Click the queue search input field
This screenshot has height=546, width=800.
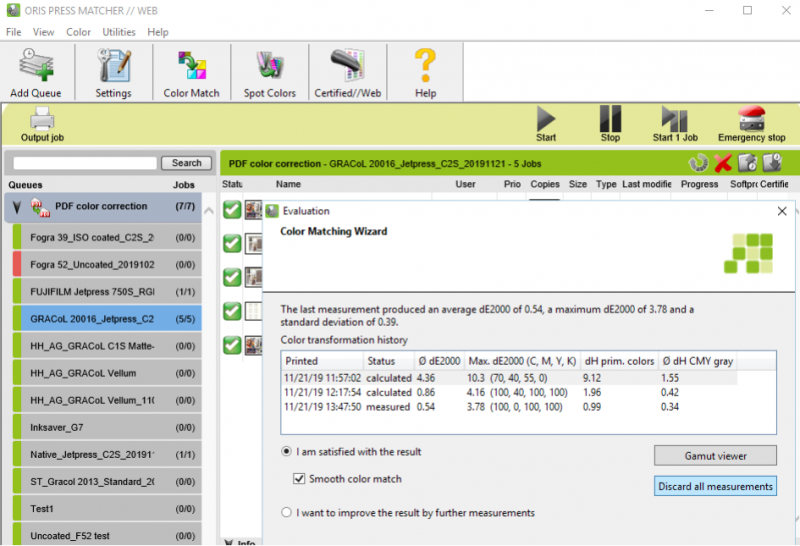point(85,163)
